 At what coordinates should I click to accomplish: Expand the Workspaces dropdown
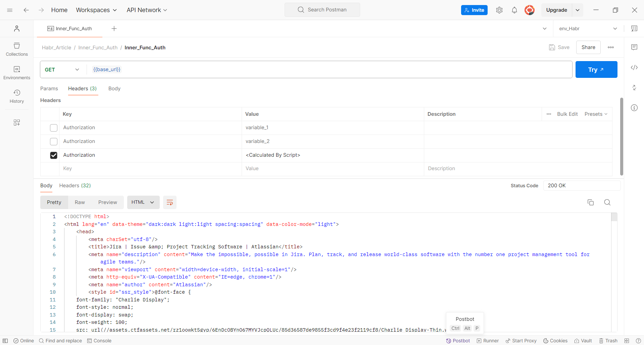click(96, 10)
